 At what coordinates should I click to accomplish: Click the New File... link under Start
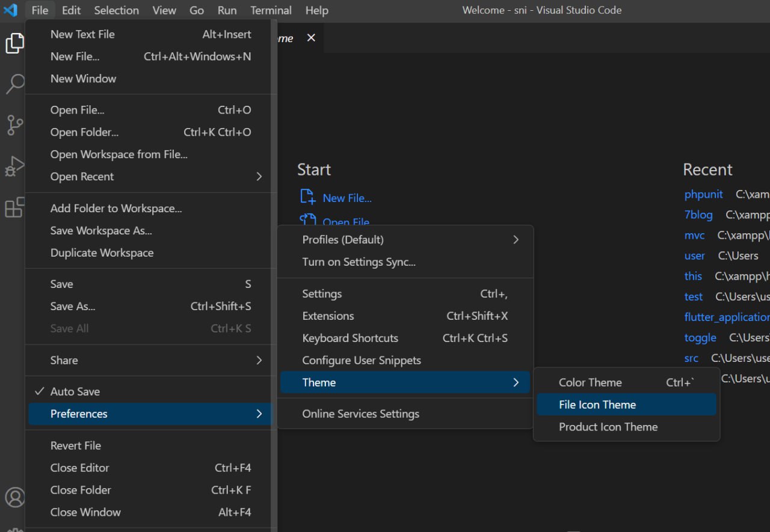347,198
